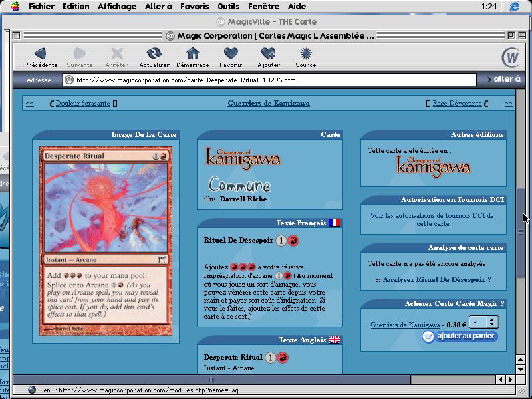Screen dimensions: 532x399
Task: Click the vertical scrollbar down arrow
Action: point(521,369)
